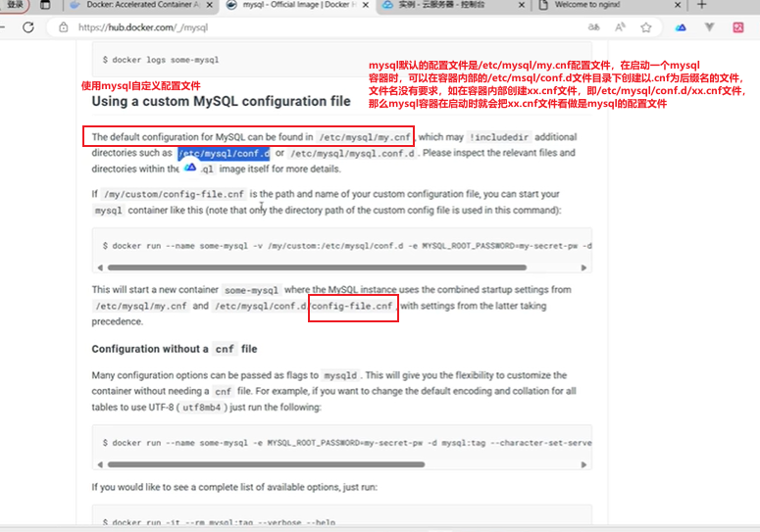Viewport: 760px width, 532px height.
Task: Click '/my/custom/config-file.cnf' inline code
Action: pyautogui.click(x=174, y=195)
